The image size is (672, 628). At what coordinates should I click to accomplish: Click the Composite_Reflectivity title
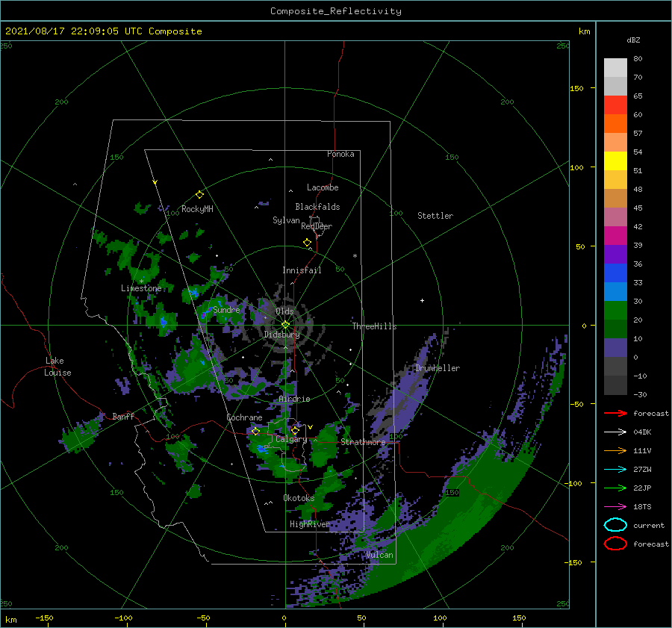click(336, 11)
